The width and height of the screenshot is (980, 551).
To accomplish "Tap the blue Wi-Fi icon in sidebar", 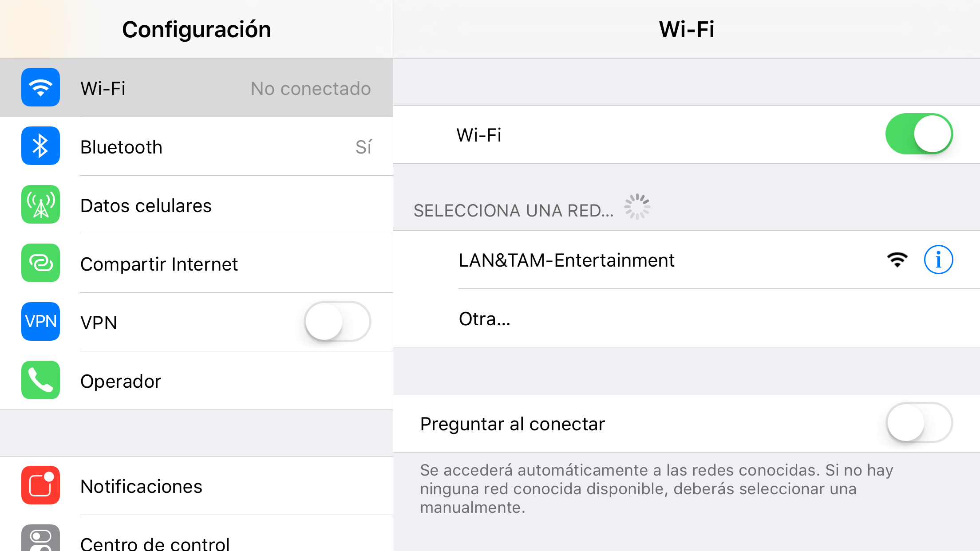I will [x=40, y=87].
